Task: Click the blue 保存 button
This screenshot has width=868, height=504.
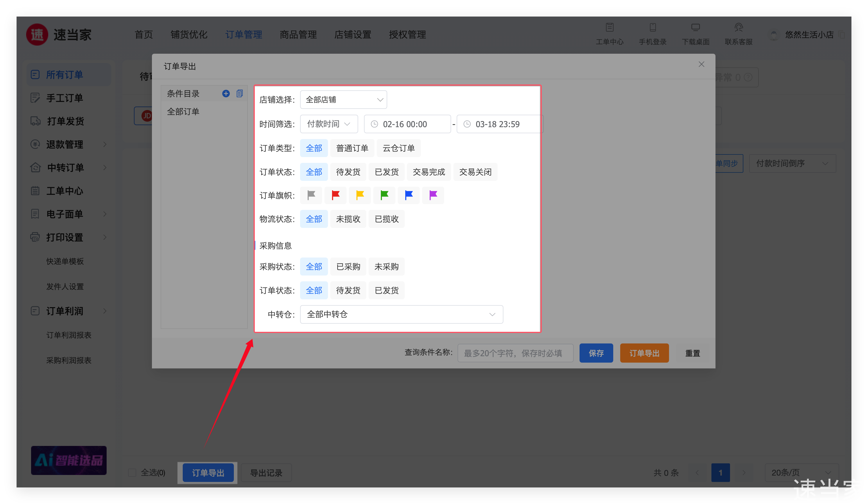Action: 596,353
